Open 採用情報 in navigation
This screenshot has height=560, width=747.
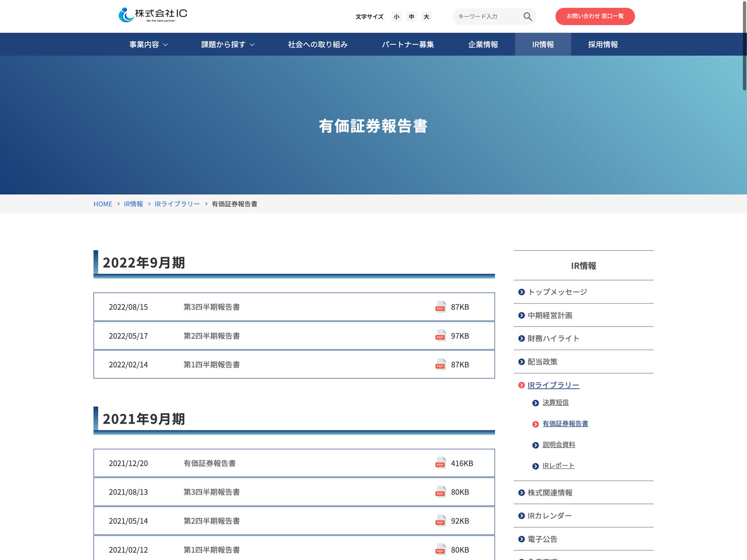[603, 44]
